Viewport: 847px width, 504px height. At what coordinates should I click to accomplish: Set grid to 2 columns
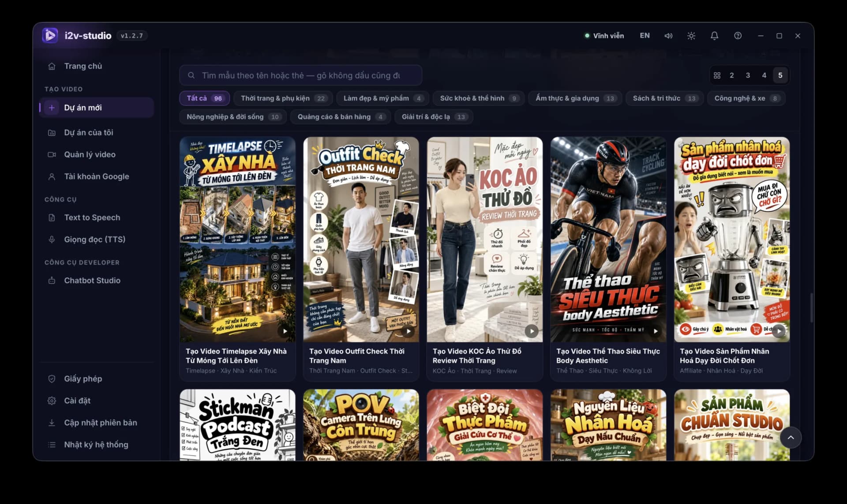pyautogui.click(x=731, y=75)
